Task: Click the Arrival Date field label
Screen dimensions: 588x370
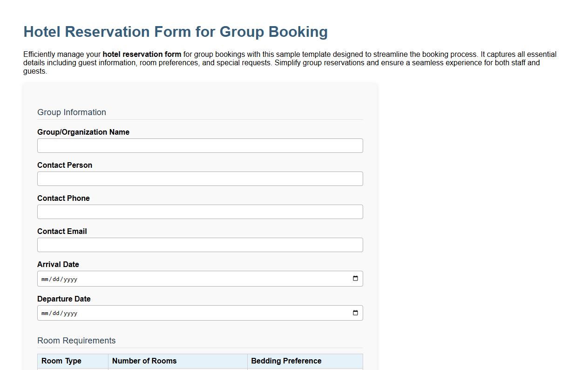Action: [x=58, y=264]
